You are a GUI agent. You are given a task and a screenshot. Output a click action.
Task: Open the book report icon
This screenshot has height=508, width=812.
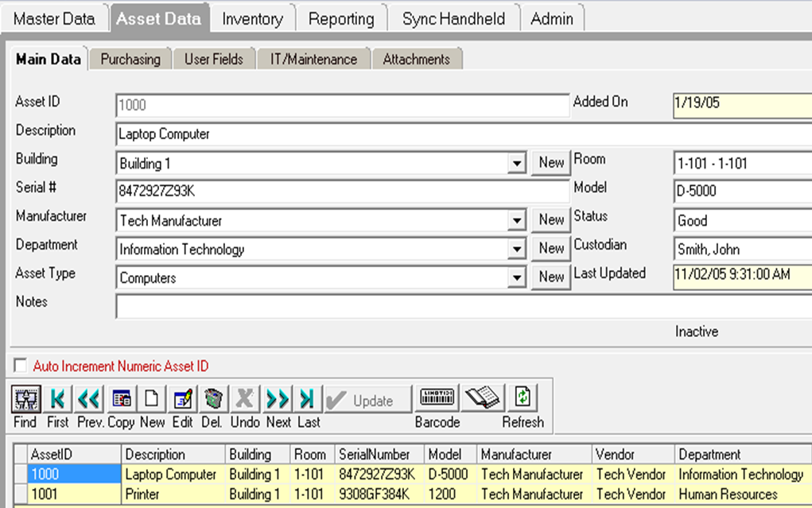coord(482,397)
